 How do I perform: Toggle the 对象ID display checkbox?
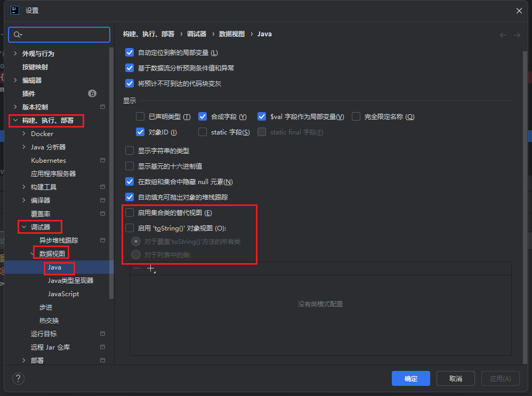[141, 132]
